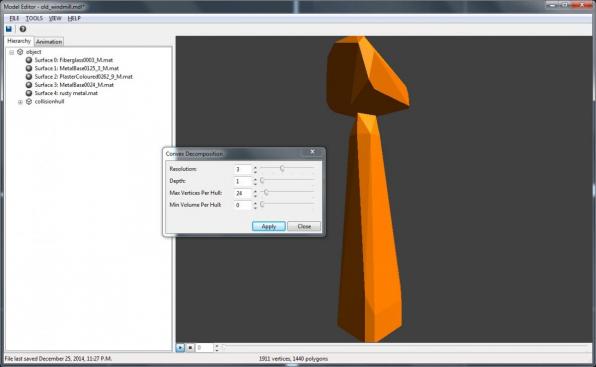Increase Depth with spinner up arrow

point(255,179)
